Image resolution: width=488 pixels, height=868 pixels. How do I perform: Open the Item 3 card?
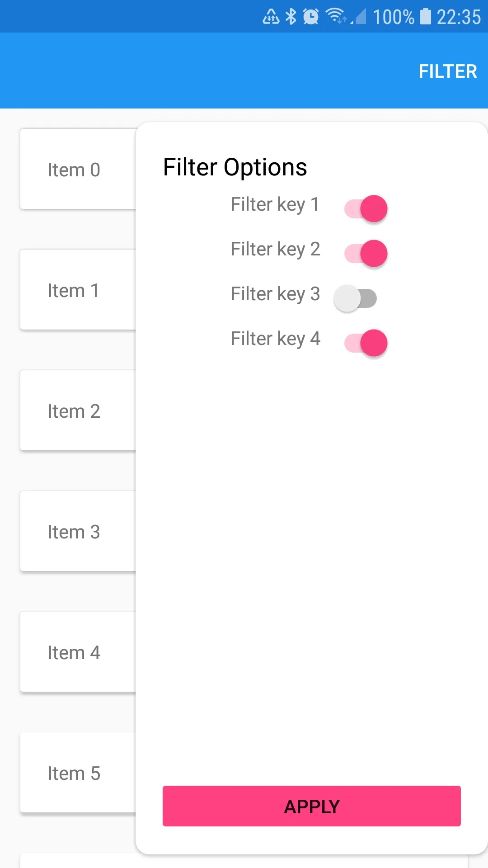(78, 531)
